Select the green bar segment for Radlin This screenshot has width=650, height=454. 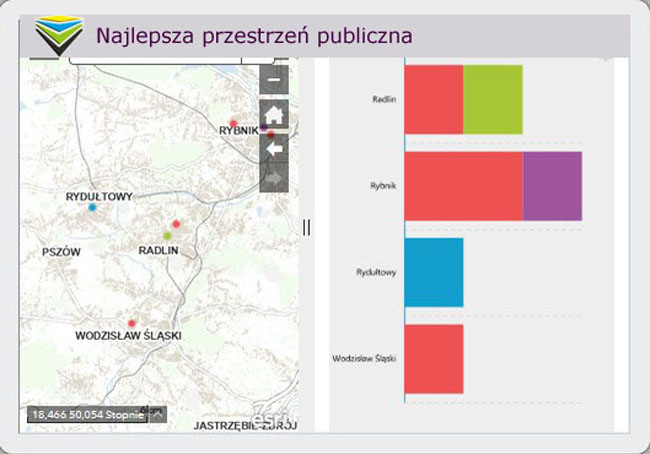(x=492, y=100)
